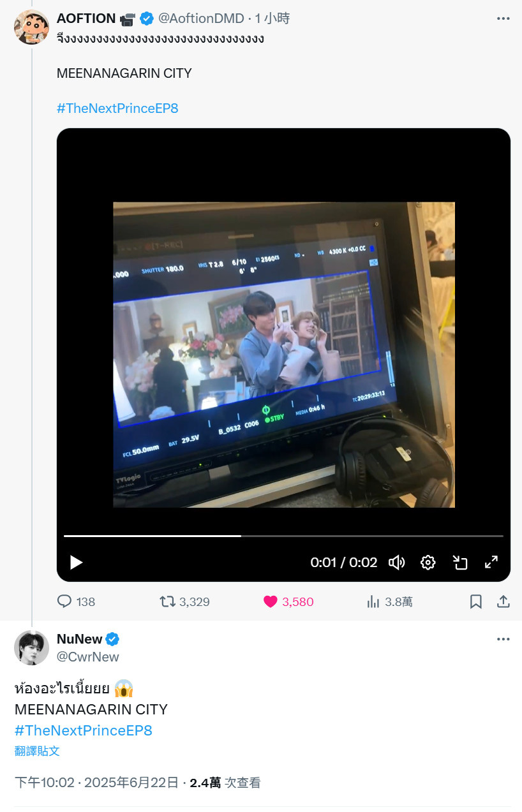Open NuNew's profile picture
522x812 pixels.
coord(31,648)
